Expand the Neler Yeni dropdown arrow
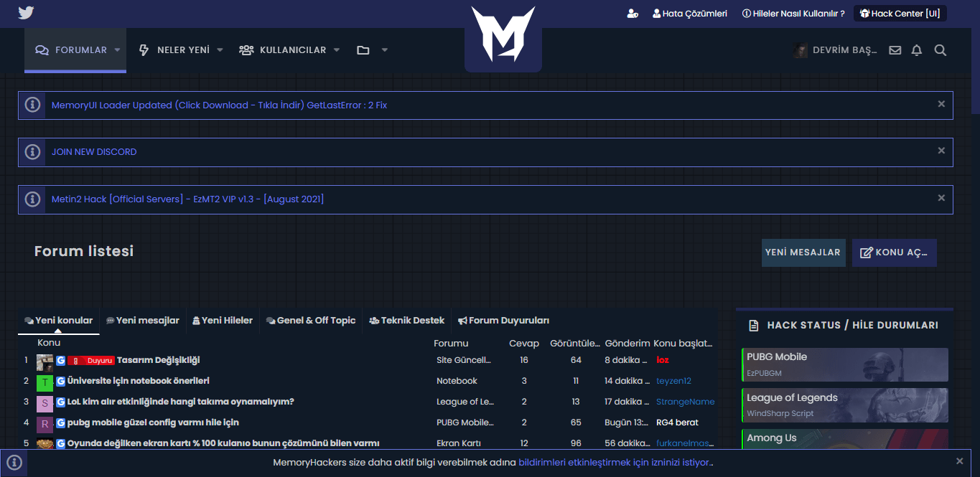Screen dimensions: 980x477 pyautogui.click(x=220, y=50)
